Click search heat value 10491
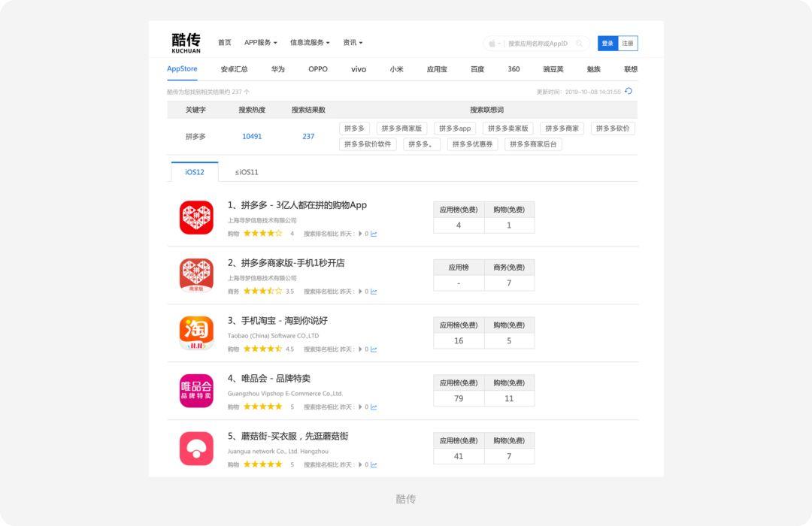This screenshot has width=812, height=526. pos(252,136)
